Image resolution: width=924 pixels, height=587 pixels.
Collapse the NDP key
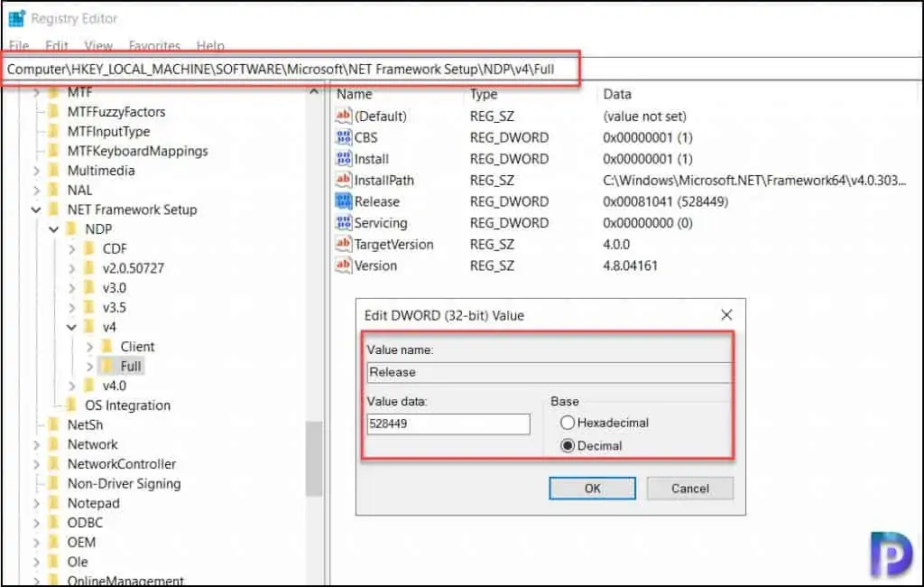(x=53, y=228)
